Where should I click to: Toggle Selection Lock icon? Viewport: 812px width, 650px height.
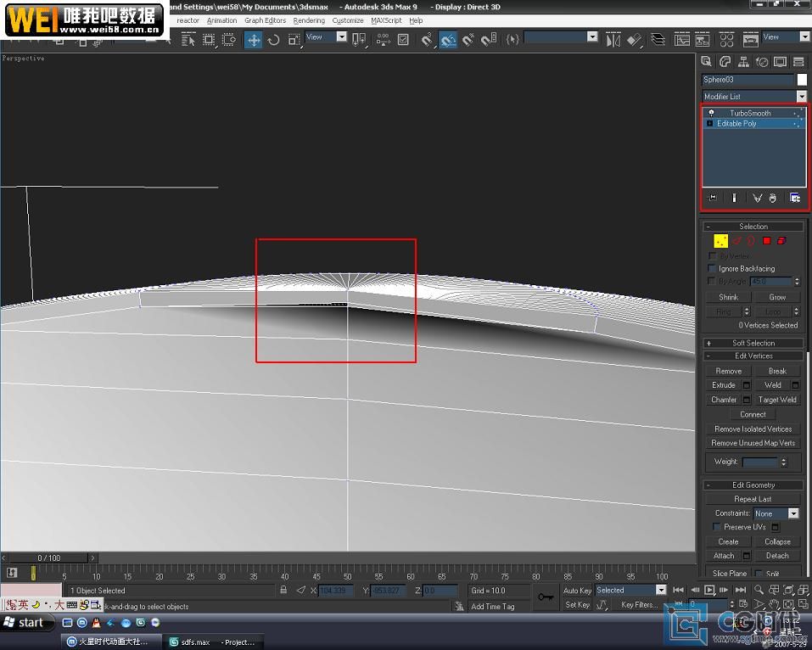[x=283, y=590]
